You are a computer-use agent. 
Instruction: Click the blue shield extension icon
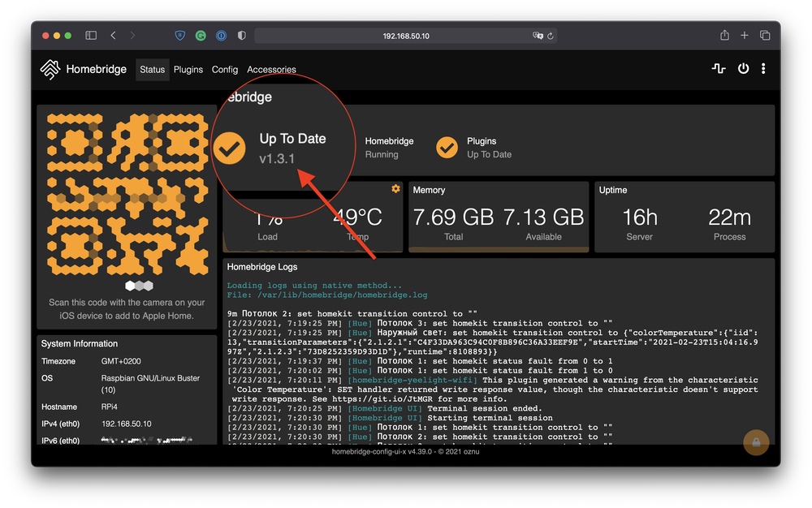click(x=180, y=35)
